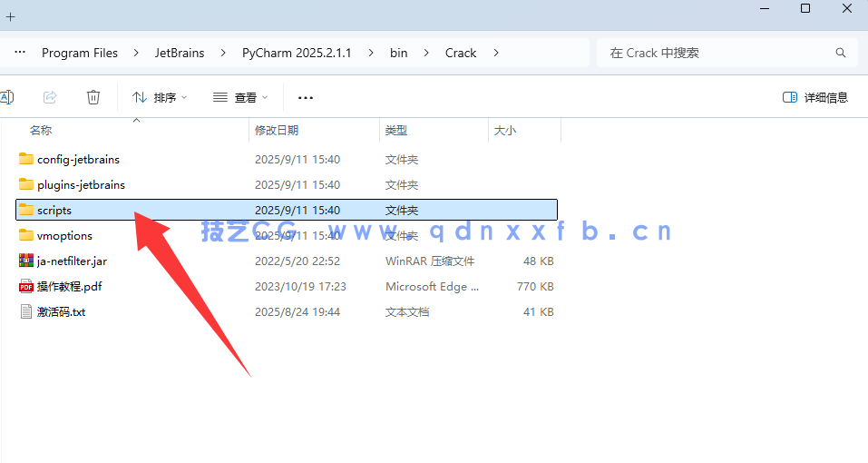Click the Microsoft Edge type cell
This screenshot has height=463, width=868.
tap(433, 286)
